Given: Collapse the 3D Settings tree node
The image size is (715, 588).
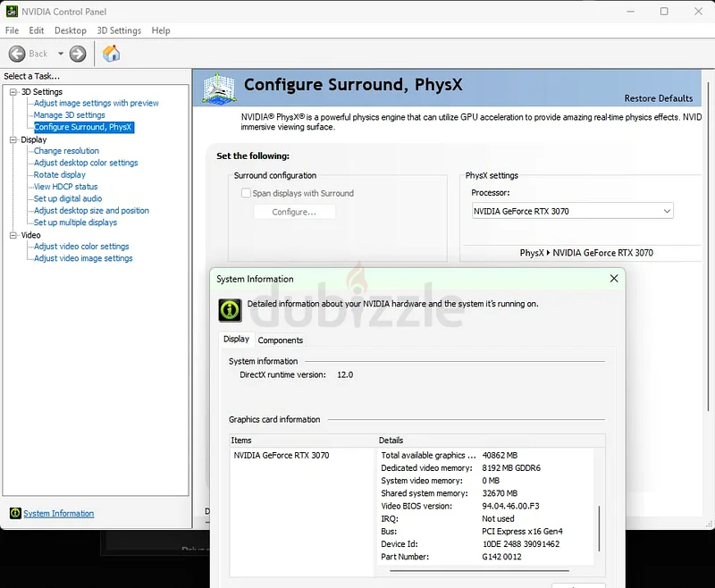Looking at the screenshot, I should [x=13, y=92].
